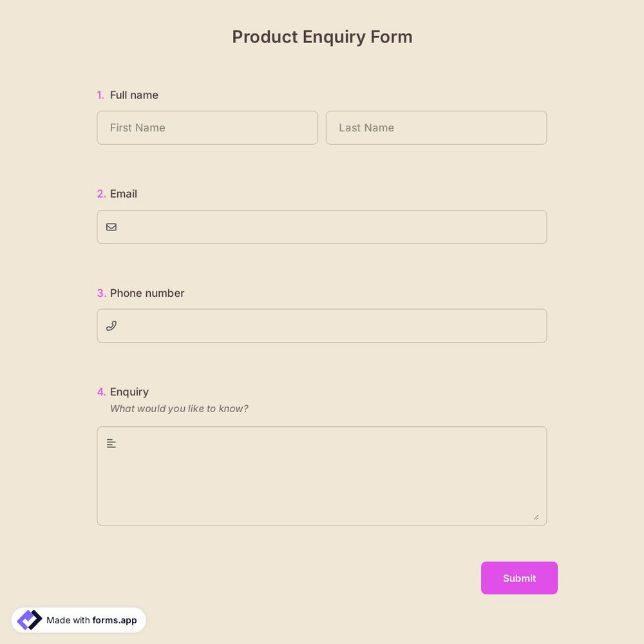This screenshot has width=644, height=644.
Task: Click inside the First Name input
Action: pyautogui.click(x=207, y=128)
